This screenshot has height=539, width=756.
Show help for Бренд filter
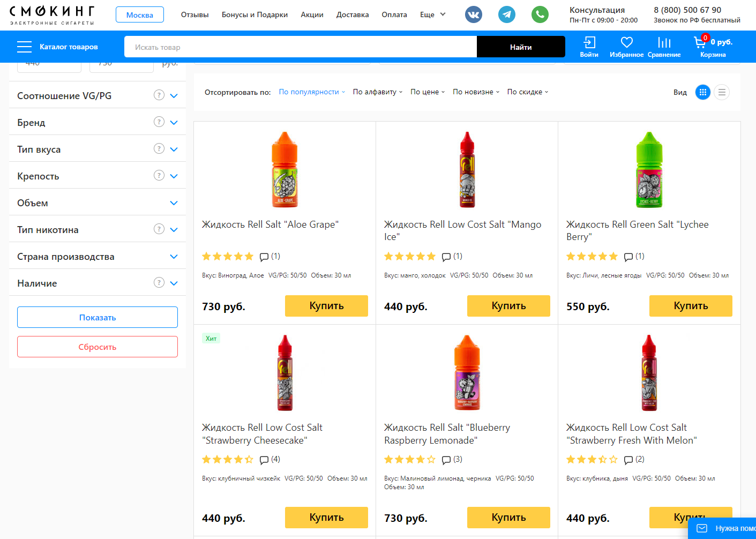[159, 122]
